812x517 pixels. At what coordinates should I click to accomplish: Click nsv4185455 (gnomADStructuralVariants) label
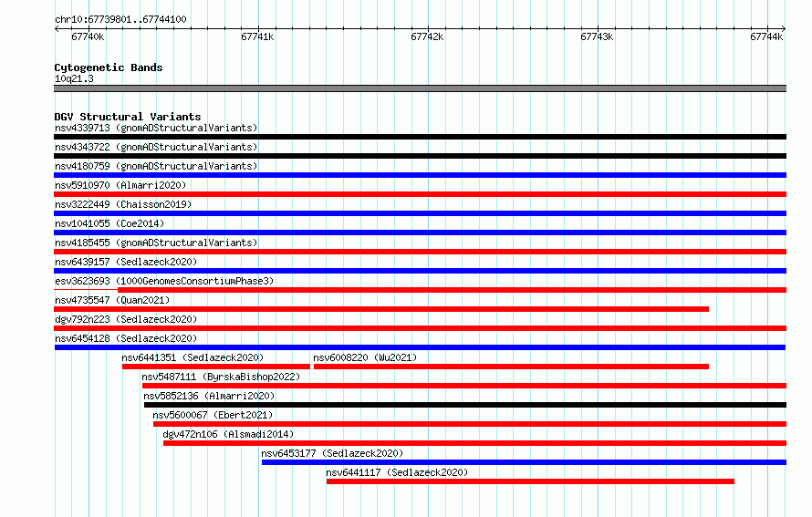pos(156,243)
